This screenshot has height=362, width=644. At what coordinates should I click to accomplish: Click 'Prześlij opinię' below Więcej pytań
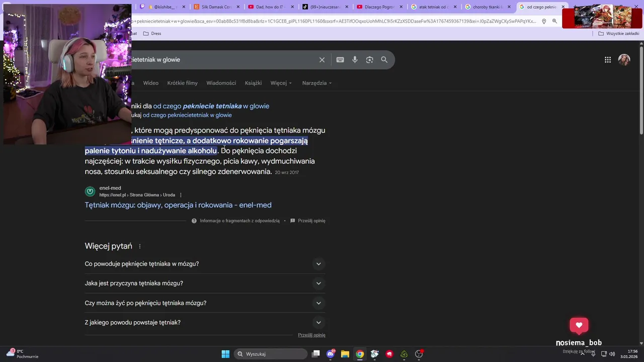click(x=311, y=335)
